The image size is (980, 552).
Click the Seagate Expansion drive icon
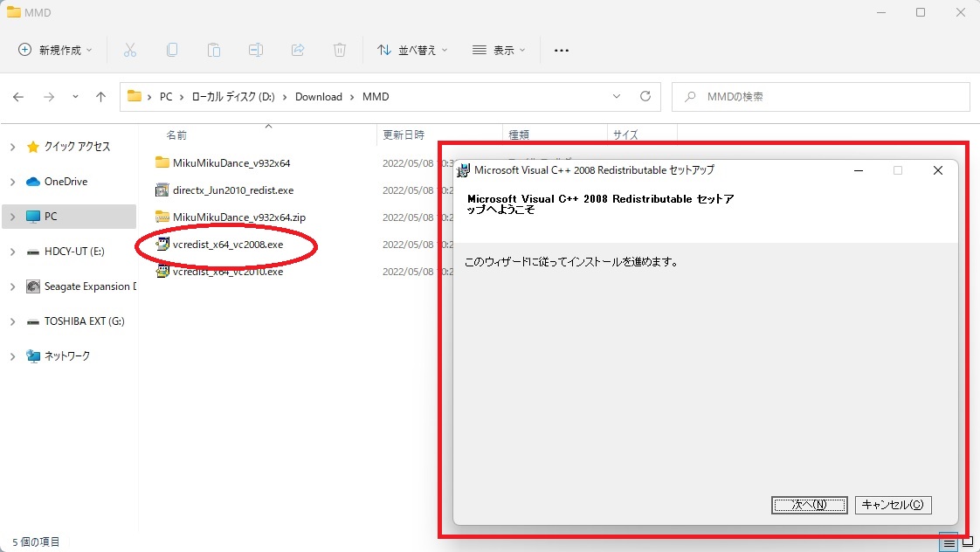(33, 286)
